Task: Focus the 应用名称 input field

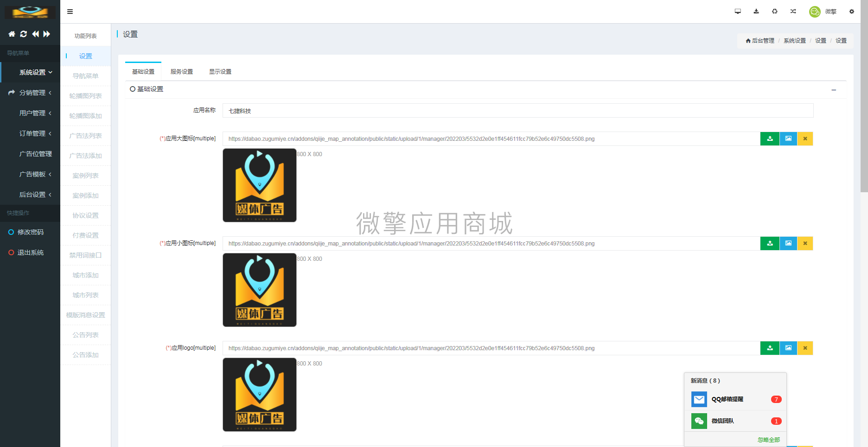Action: coord(518,111)
